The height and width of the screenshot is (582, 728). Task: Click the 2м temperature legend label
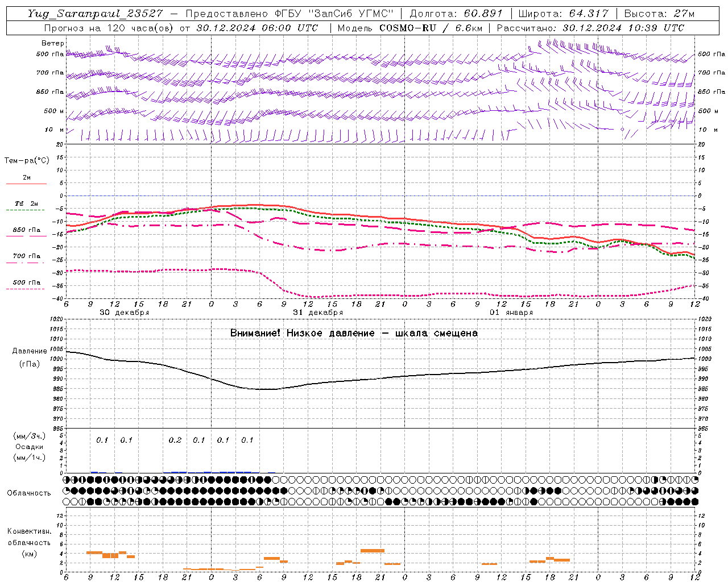tap(27, 178)
